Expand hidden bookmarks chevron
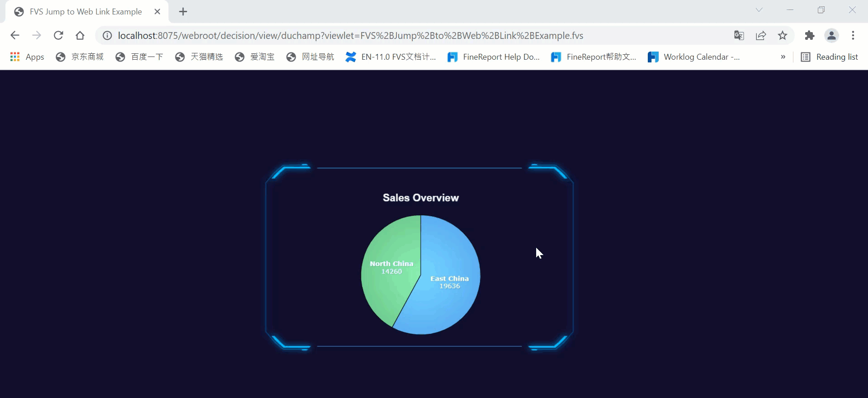This screenshot has width=868, height=398. 783,57
